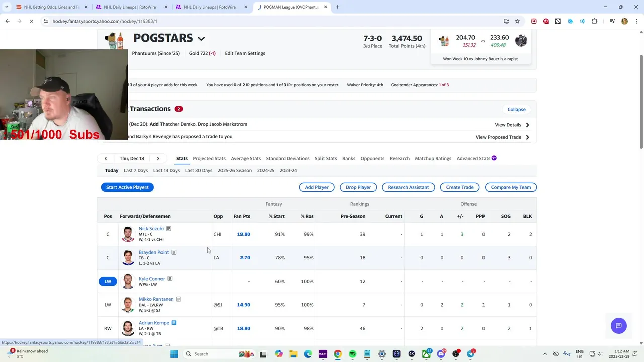Click Drop Player button
Viewport: 644px width, 362px height.
358,187
